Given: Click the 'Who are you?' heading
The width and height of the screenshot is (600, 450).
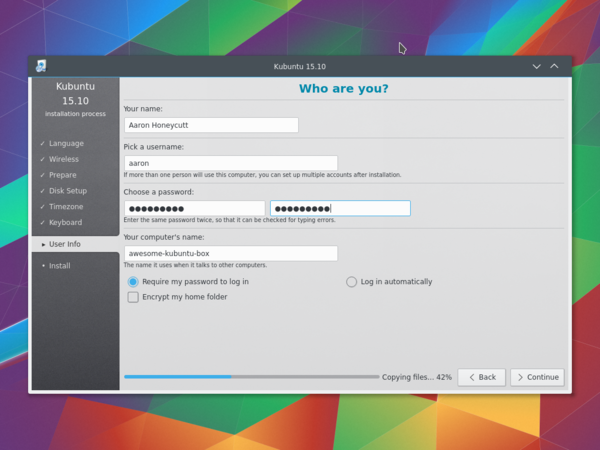Looking at the screenshot, I should (x=344, y=88).
